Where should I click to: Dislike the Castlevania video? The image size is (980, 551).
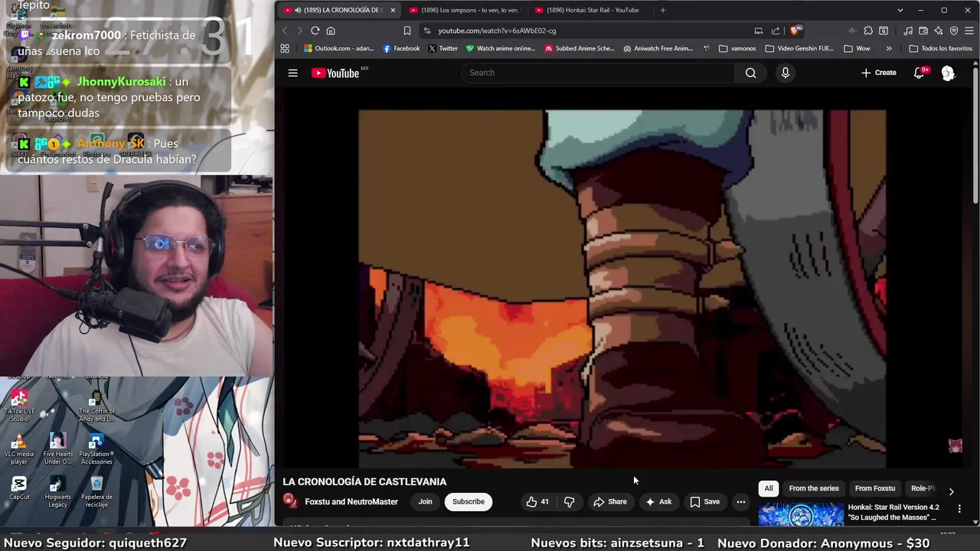point(569,502)
